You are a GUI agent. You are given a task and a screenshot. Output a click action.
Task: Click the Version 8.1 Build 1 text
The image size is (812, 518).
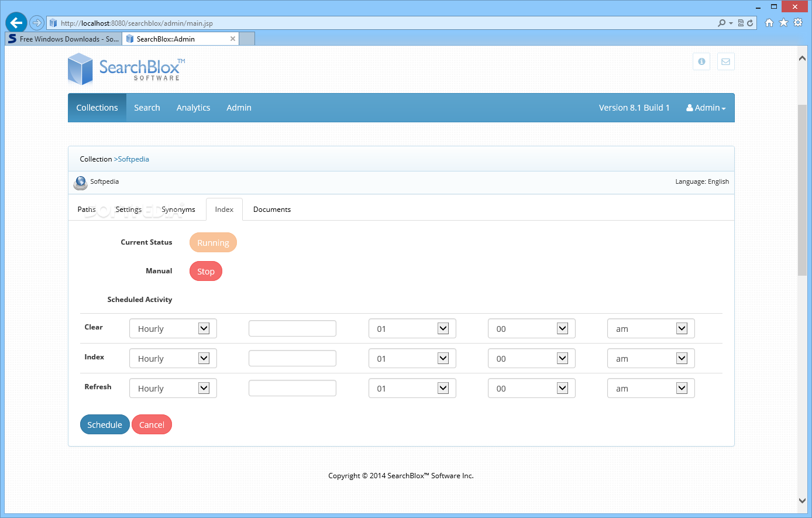tap(634, 108)
